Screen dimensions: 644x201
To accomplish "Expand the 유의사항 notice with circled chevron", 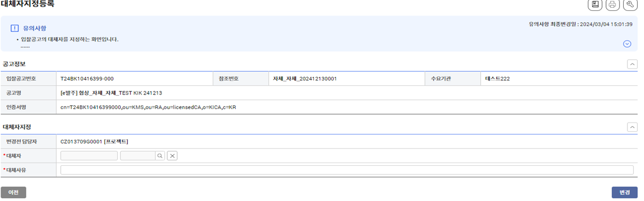I will click(x=627, y=44).
